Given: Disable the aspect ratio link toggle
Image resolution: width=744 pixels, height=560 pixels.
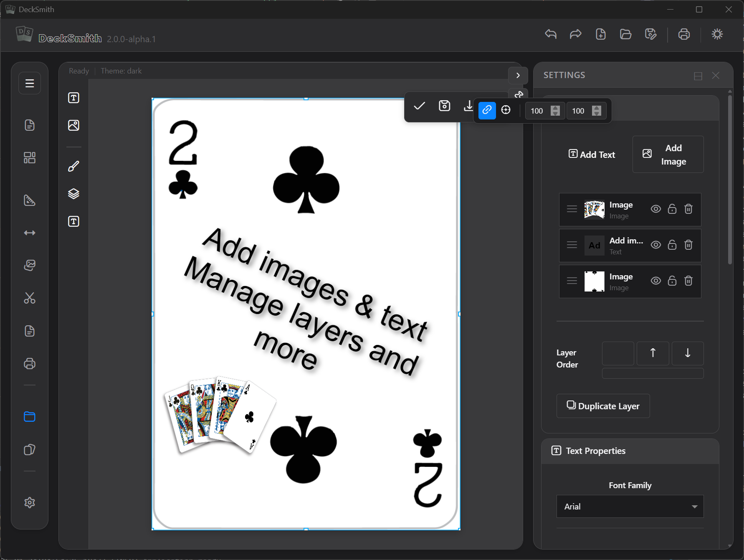Looking at the screenshot, I should click(x=486, y=110).
